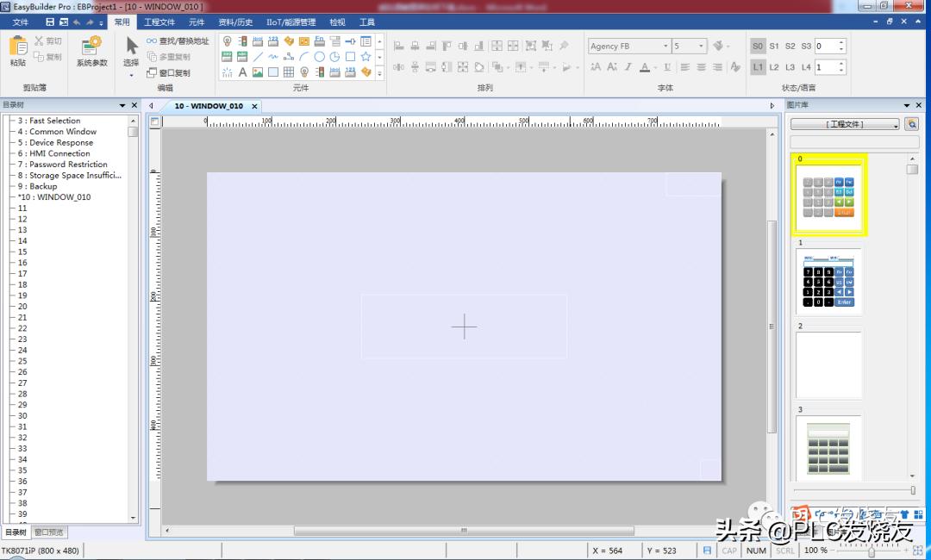Open the 工程文件 ribbon tab
The image size is (931, 560).
tap(159, 22)
